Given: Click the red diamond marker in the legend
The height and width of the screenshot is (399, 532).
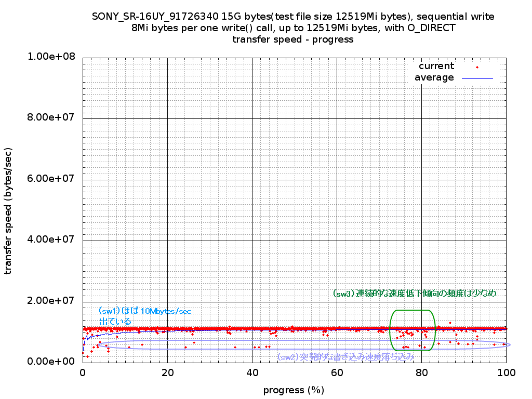Looking at the screenshot, I should (477, 67).
